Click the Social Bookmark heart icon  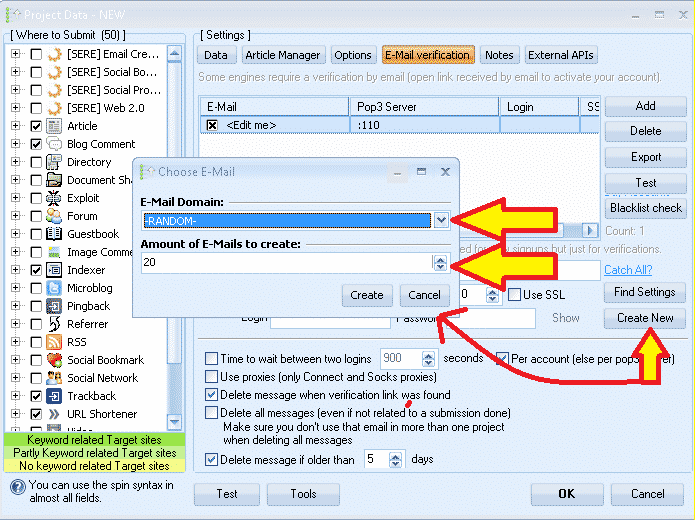(54, 360)
